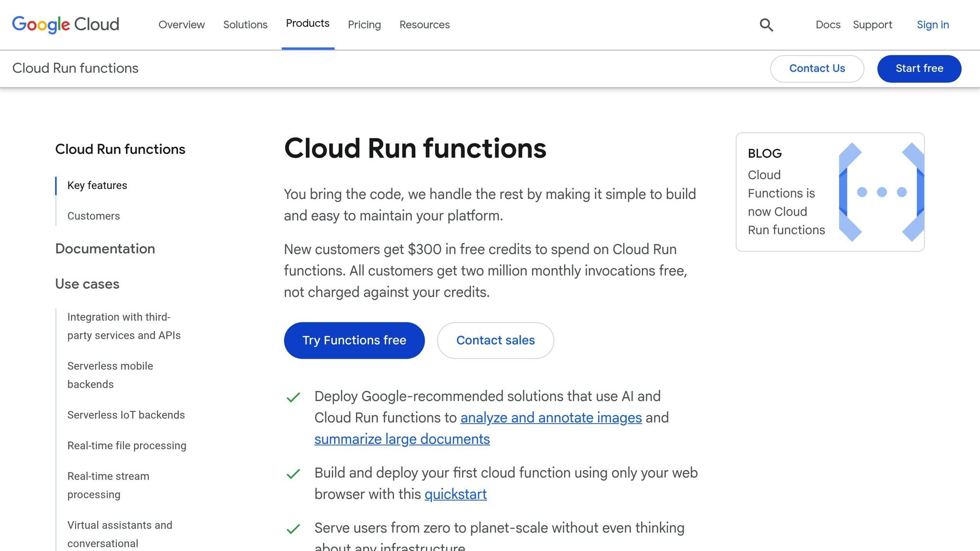Go to the Pricing page
Image resolution: width=980 pixels, height=551 pixels.
coord(364,25)
